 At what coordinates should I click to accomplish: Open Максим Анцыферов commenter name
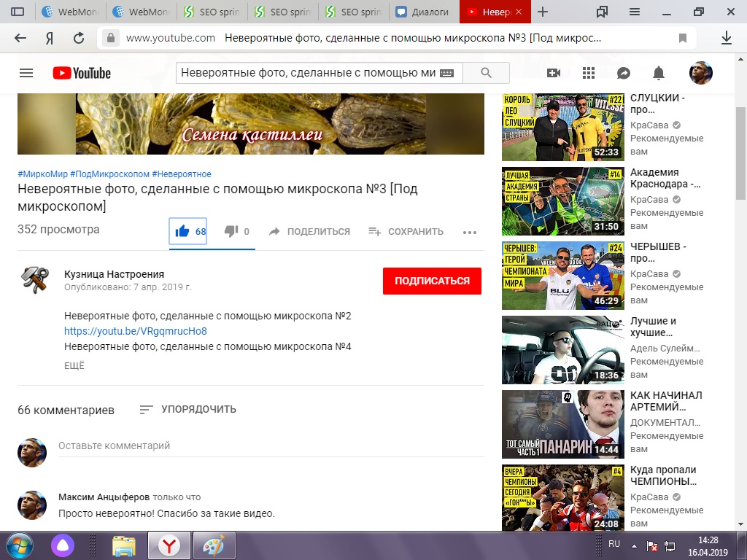(104, 497)
